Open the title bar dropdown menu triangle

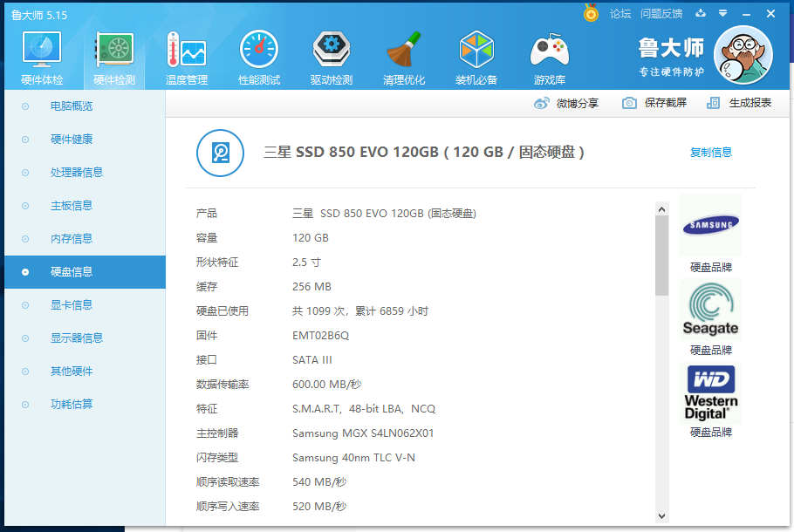[x=723, y=13]
